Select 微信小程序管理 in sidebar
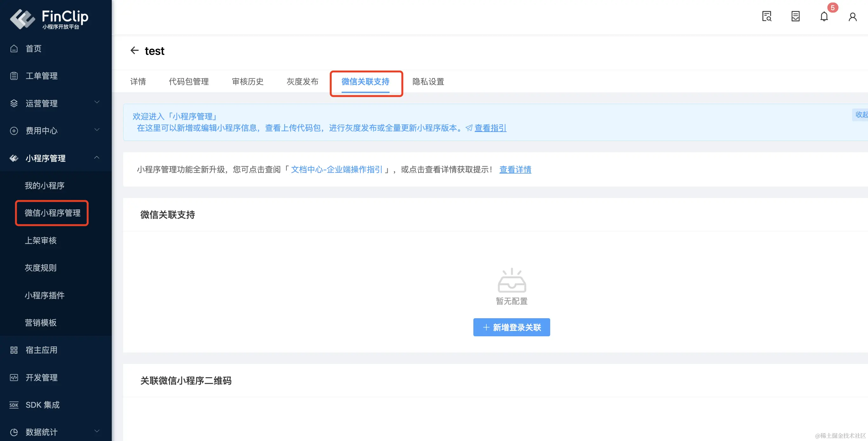The width and height of the screenshot is (868, 441). (52, 213)
